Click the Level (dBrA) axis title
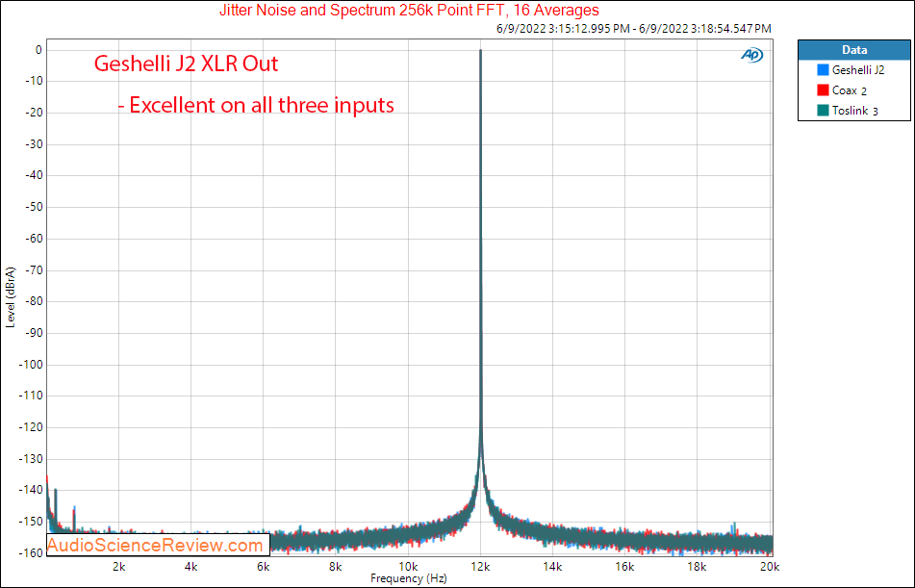 (x=11, y=297)
